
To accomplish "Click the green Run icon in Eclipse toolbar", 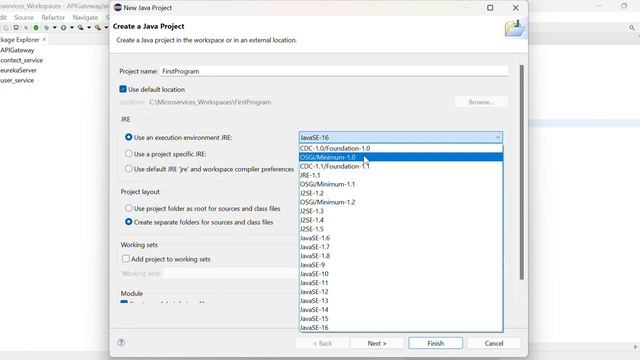I will point(63,27).
